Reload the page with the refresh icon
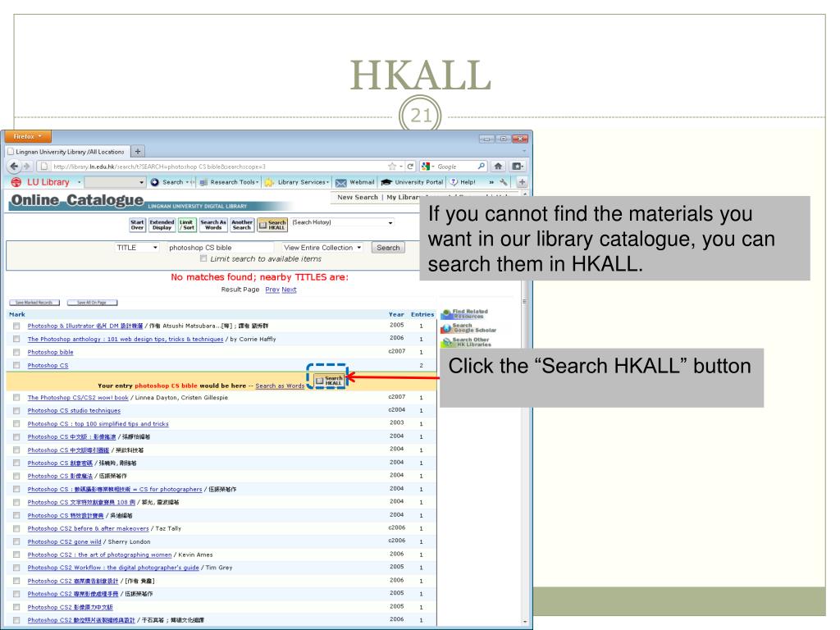The image size is (840, 630). pyautogui.click(x=410, y=166)
